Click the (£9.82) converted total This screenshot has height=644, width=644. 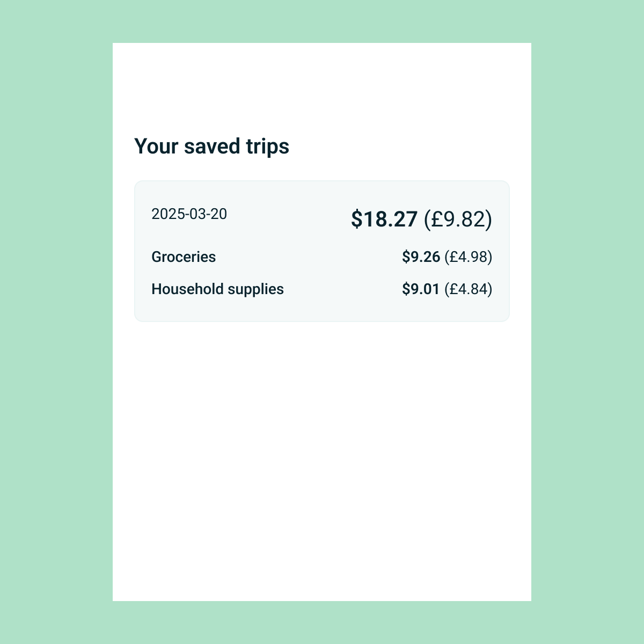458,219
